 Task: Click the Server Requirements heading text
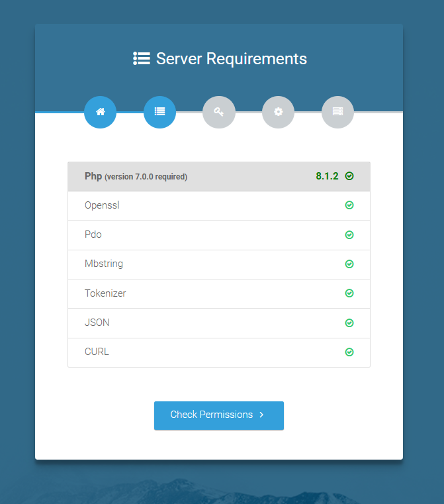(231, 58)
